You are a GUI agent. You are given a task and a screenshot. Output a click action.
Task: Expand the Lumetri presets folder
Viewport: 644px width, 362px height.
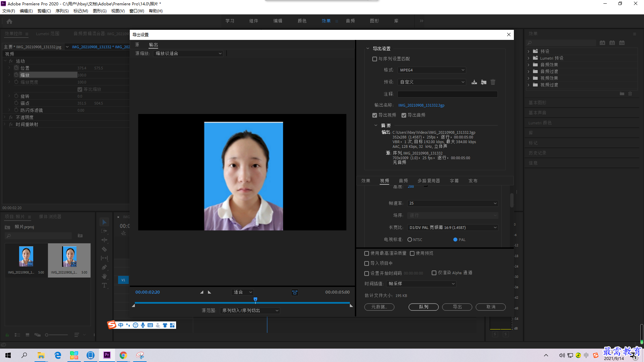[x=529, y=58]
